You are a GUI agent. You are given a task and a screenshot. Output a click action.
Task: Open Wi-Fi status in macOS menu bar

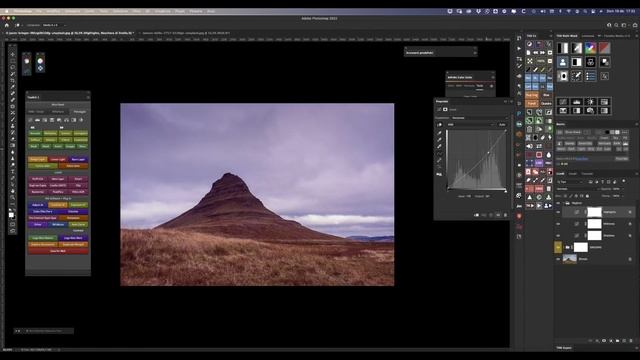[x=568, y=11]
